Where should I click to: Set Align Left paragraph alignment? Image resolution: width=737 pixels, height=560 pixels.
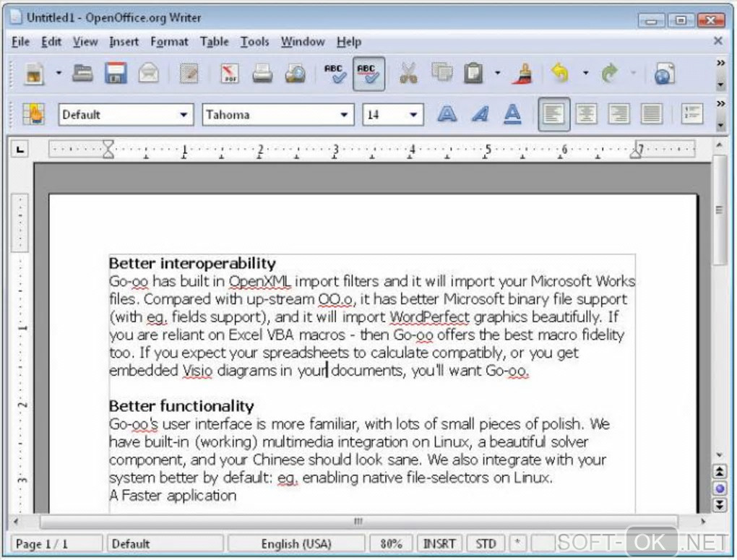pos(553,114)
